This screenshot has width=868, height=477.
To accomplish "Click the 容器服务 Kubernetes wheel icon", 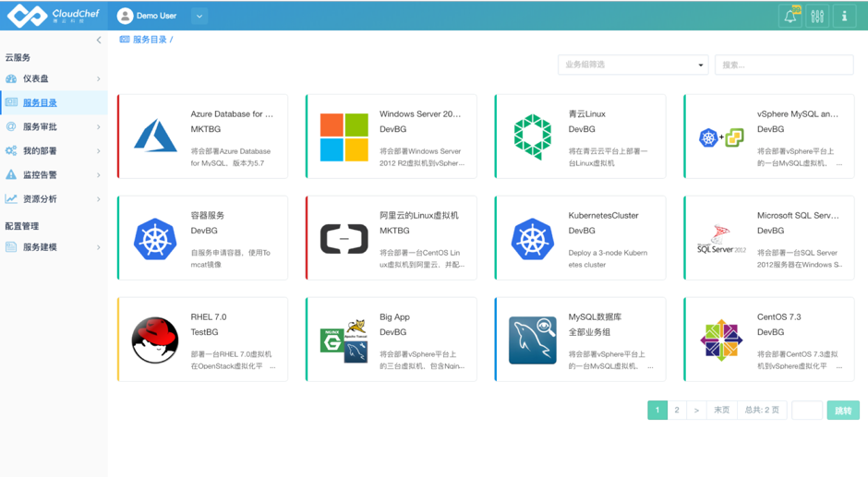I will 155,239.
